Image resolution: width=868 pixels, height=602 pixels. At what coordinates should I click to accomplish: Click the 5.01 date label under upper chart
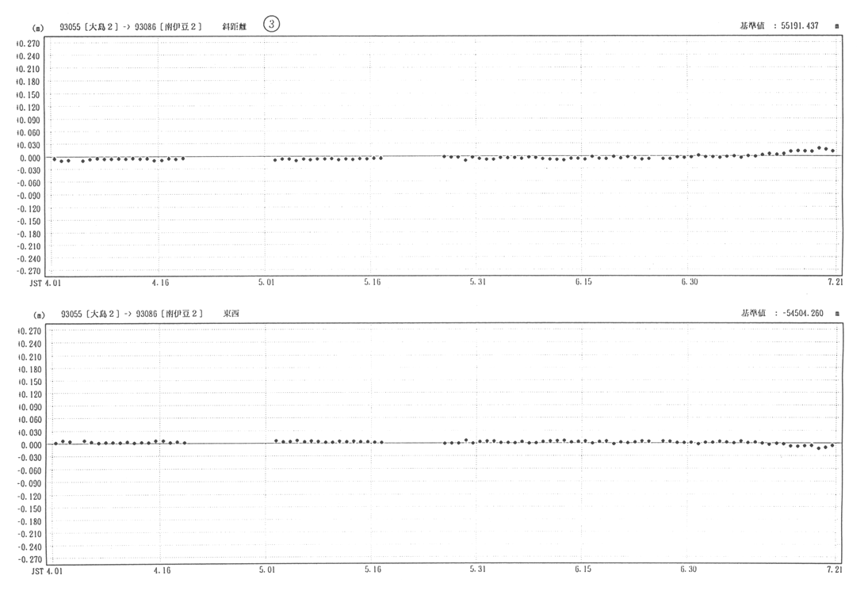(267, 282)
